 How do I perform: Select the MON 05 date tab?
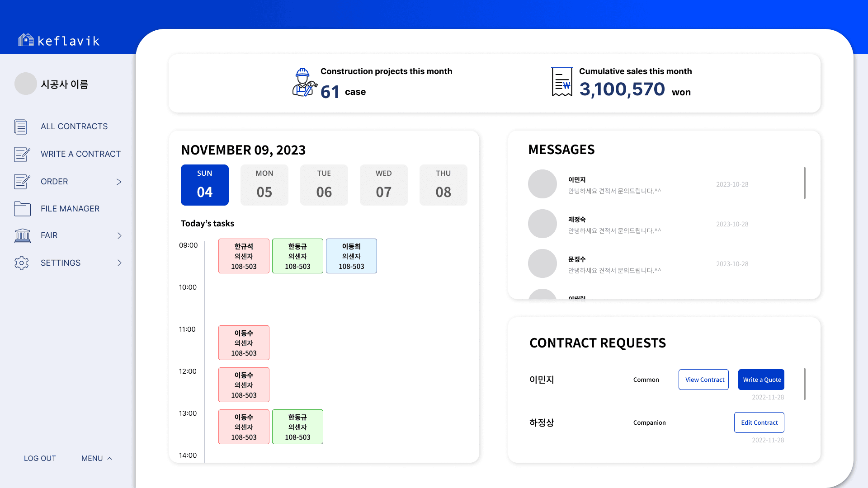264,185
